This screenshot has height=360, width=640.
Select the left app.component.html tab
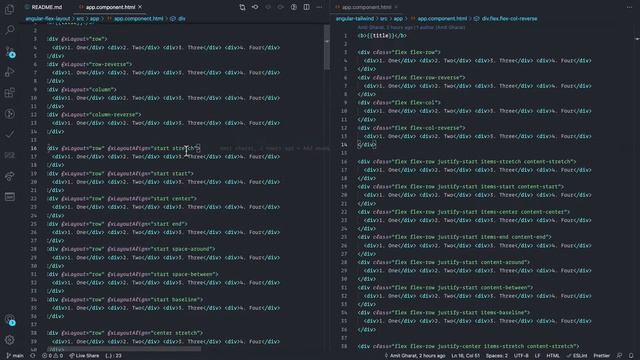[x=110, y=7]
